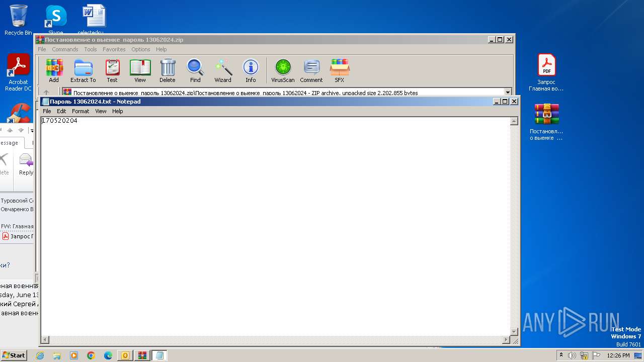
Task: Open Windows Explorer from taskbar
Action: 57,355
